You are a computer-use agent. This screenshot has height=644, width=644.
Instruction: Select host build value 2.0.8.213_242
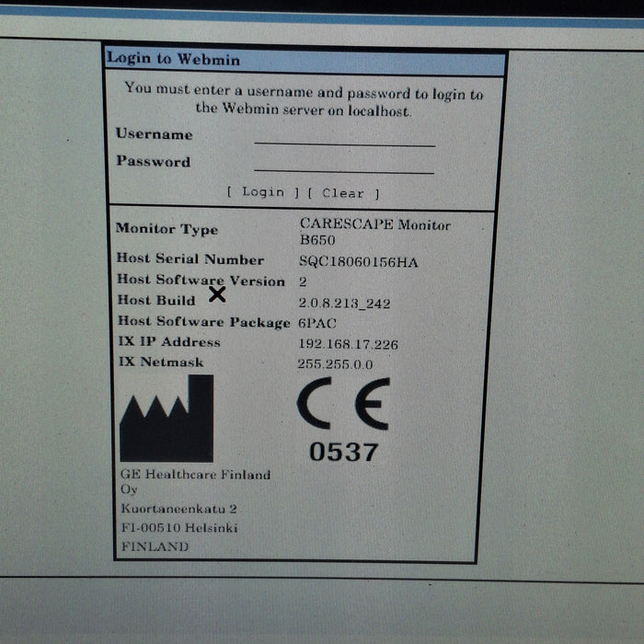point(345,302)
